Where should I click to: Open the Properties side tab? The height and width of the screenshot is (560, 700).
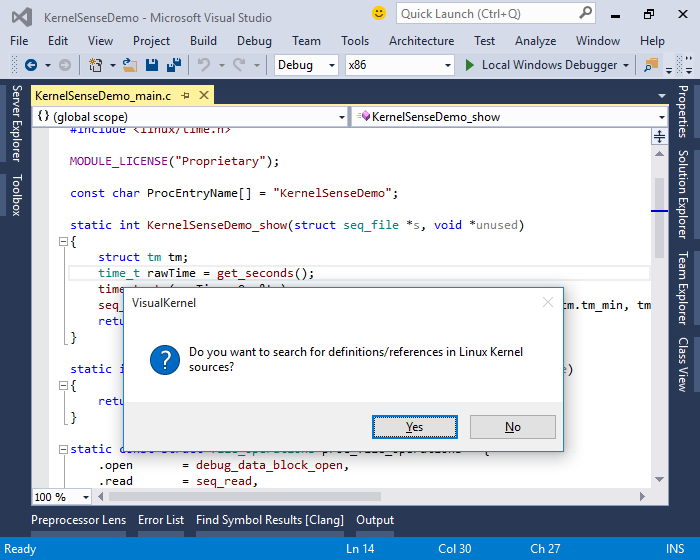(683, 111)
